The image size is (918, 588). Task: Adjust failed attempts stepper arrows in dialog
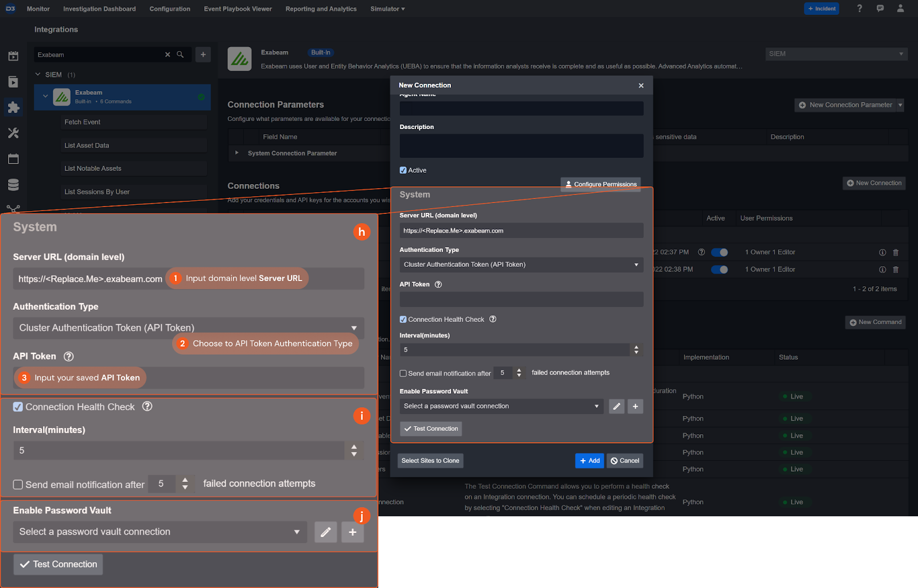[x=519, y=373]
